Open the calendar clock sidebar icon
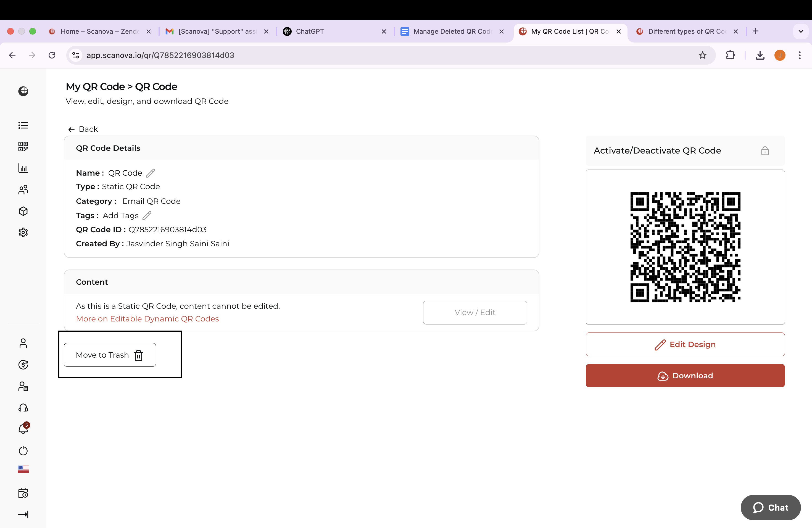812x528 pixels. 23,493
